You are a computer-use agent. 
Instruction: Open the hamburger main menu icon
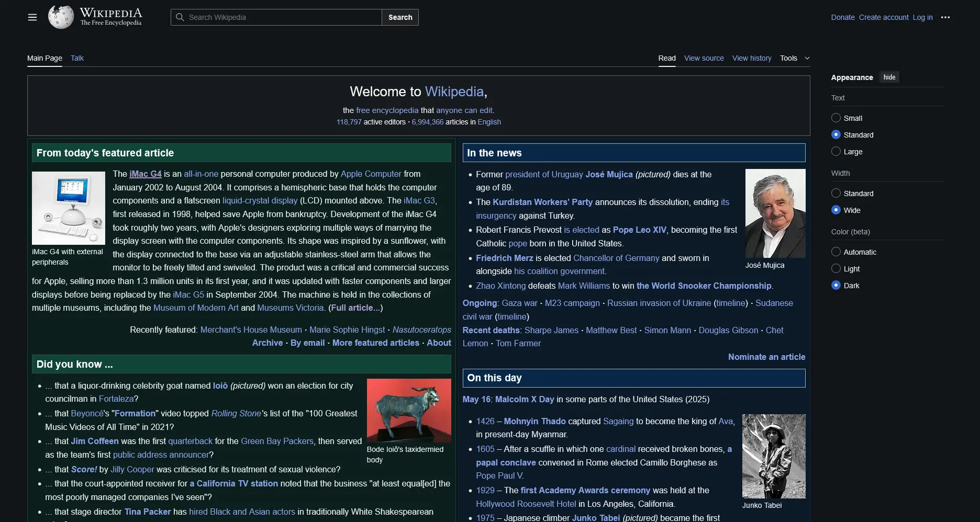[x=32, y=17]
